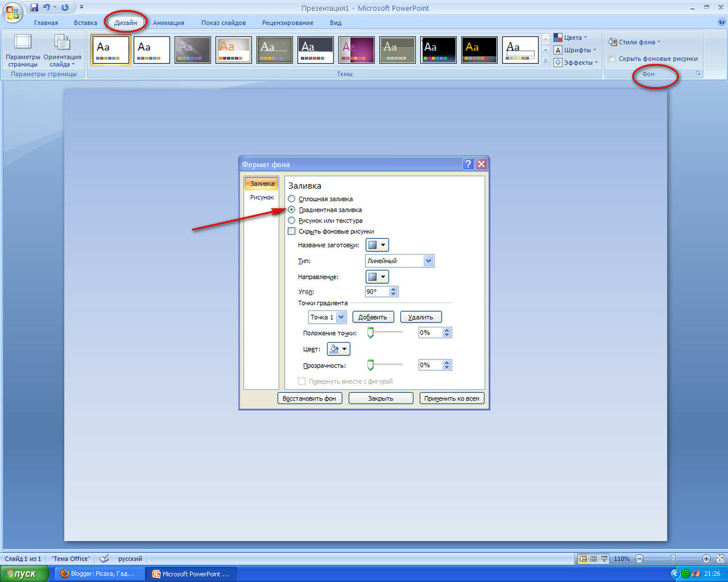Click the Закрыть button
The height and width of the screenshot is (582, 728).
[x=380, y=398]
